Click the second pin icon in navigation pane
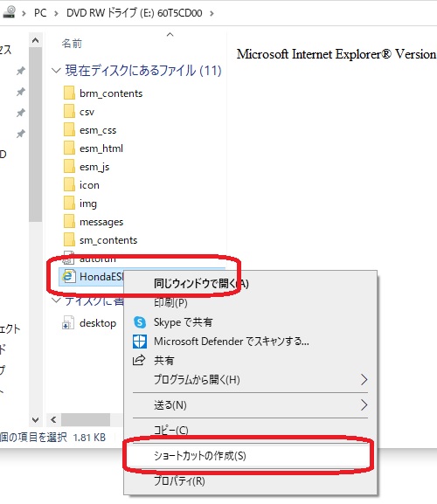This screenshot has height=504, width=437. click(x=21, y=92)
